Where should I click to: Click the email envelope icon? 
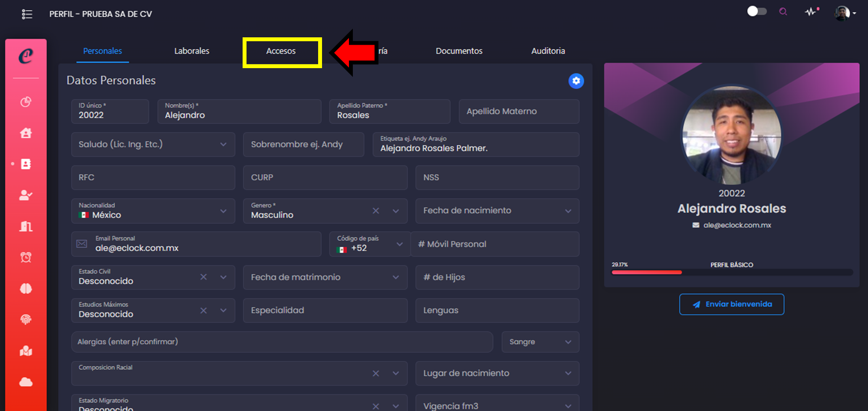[x=82, y=244]
